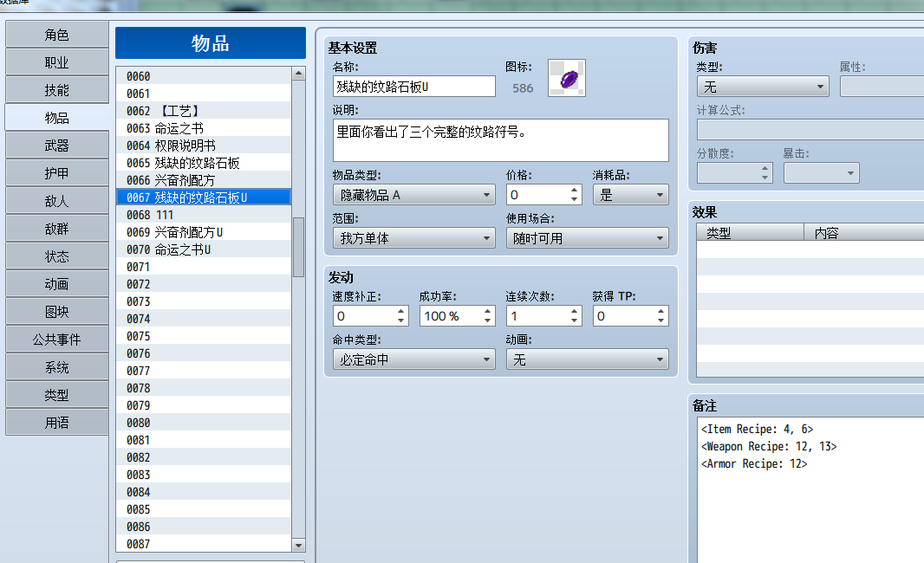
Task: Select item 0065 残缺的纹路石板
Action: (x=204, y=163)
